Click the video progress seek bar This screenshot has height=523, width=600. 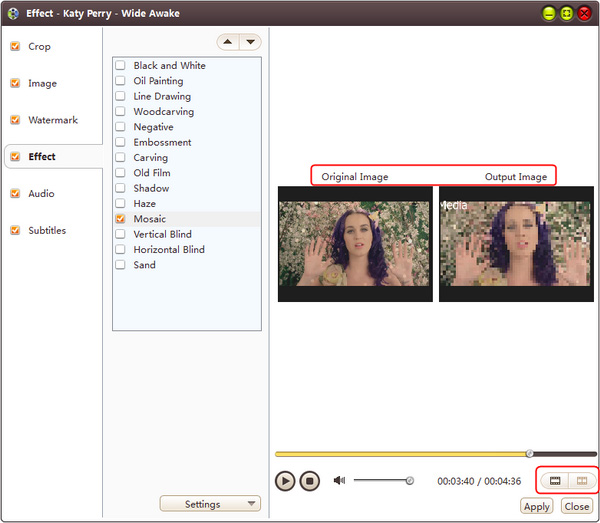click(x=400, y=454)
